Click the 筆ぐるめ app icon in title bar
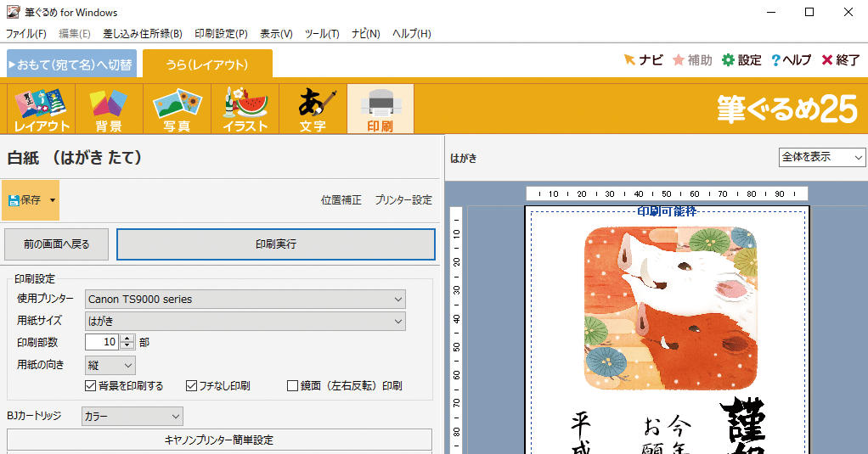 click(x=13, y=12)
